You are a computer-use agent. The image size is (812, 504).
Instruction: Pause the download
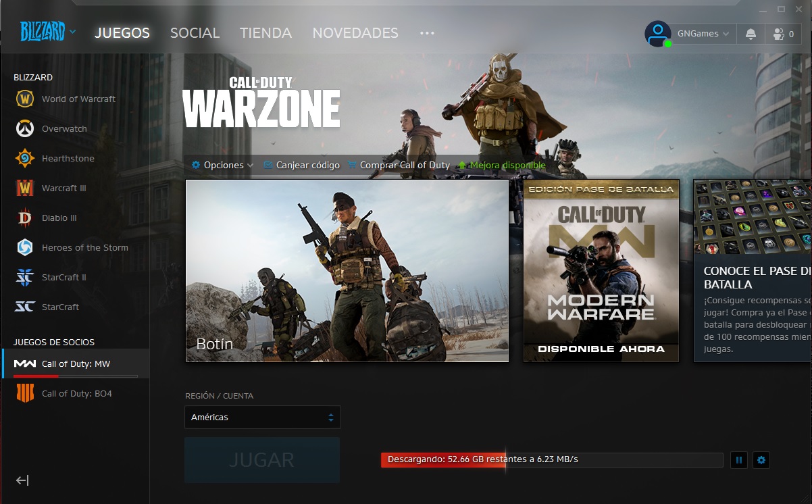coord(739,460)
